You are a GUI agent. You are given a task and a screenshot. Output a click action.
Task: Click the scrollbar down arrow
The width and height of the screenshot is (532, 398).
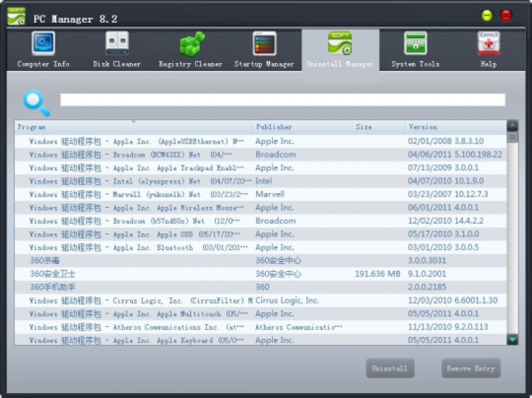[x=512, y=339]
